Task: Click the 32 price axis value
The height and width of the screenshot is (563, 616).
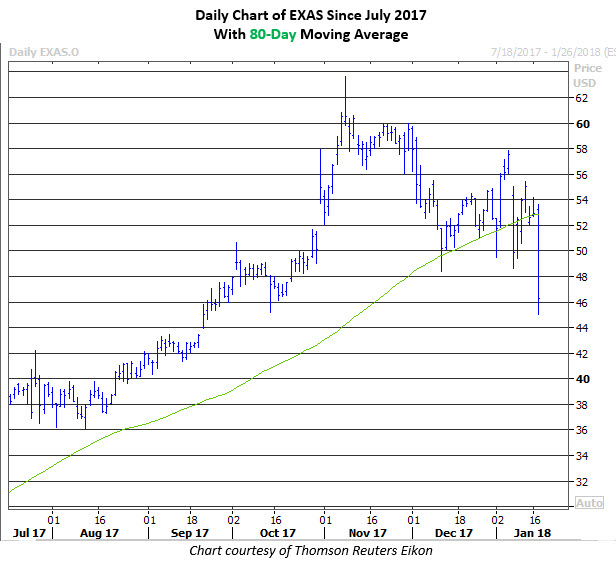Action: [x=582, y=482]
